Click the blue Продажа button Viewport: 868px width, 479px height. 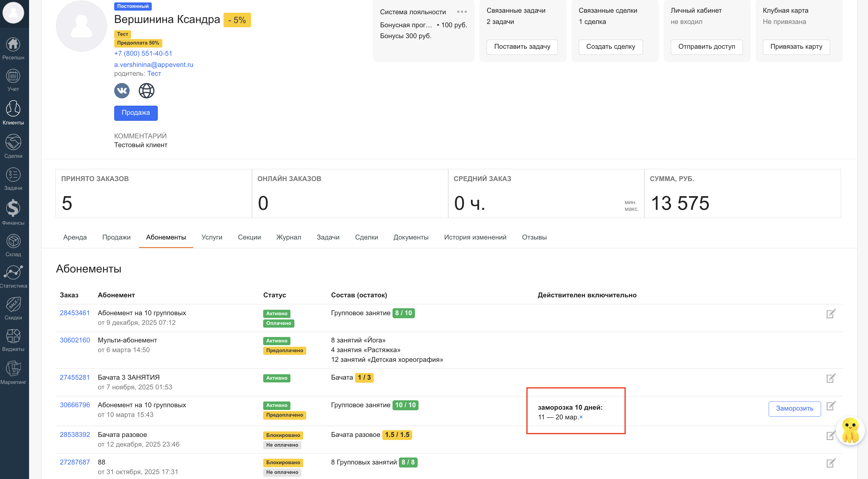[135, 113]
